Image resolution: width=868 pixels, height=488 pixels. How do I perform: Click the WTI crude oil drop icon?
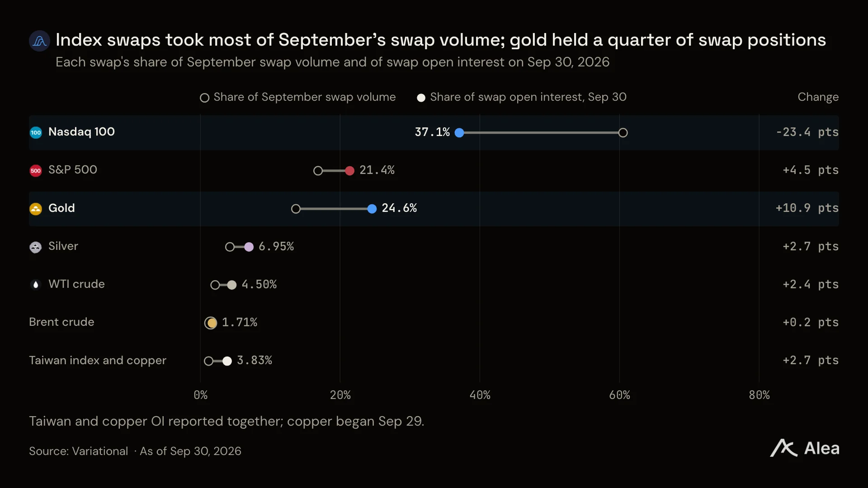click(x=36, y=285)
